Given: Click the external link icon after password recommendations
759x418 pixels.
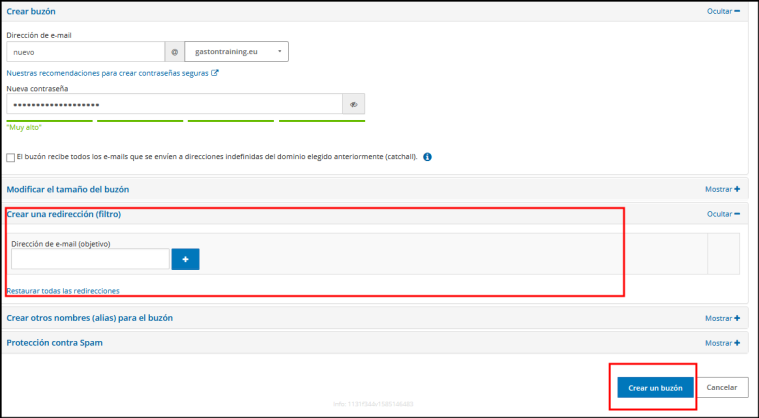Looking at the screenshot, I should (x=215, y=73).
